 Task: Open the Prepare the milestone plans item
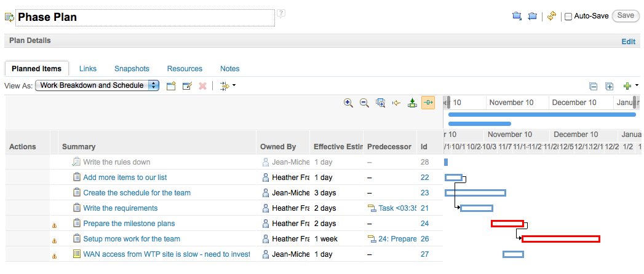[x=129, y=224]
